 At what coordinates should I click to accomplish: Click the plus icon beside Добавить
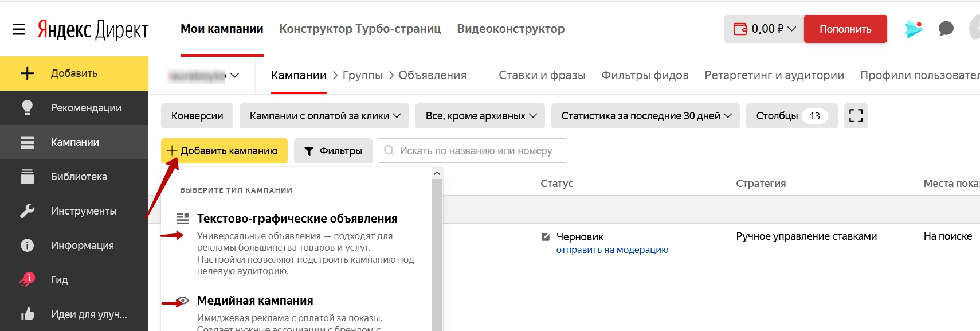click(27, 73)
